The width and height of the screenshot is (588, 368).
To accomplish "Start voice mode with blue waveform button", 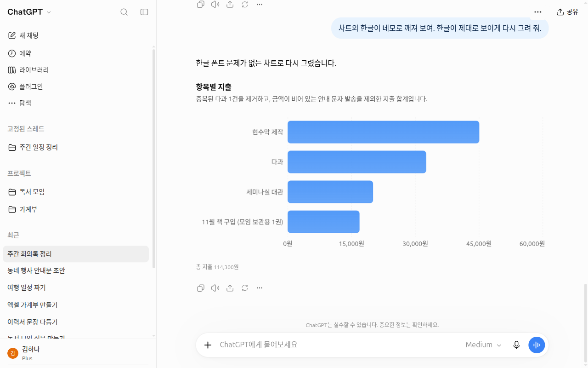I will (537, 345).
